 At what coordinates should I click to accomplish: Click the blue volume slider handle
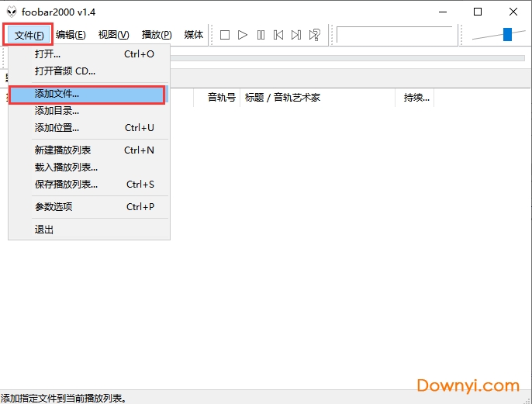(x=507, y=35)
